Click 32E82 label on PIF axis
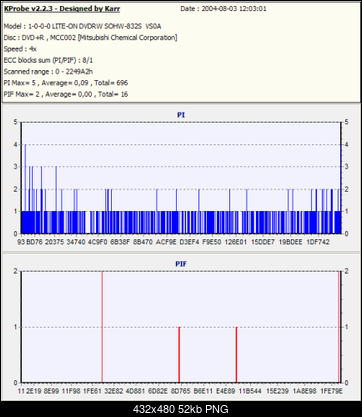This screenshot has width=362, height=417. (114, 391)
